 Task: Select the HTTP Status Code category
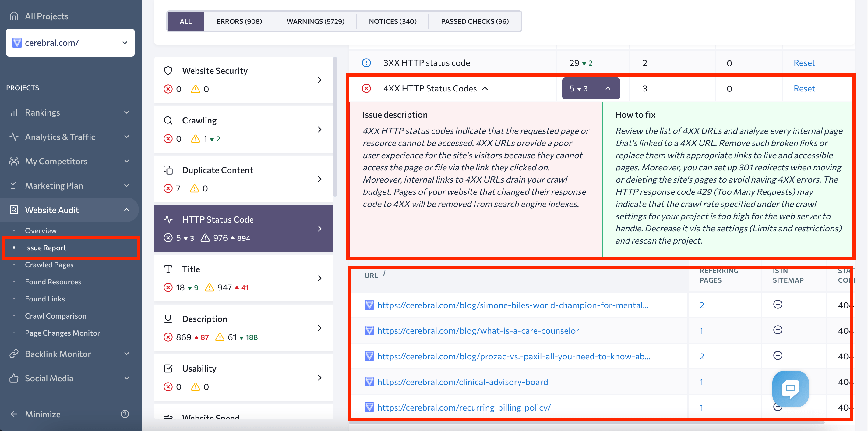click(x=243, y=228)
